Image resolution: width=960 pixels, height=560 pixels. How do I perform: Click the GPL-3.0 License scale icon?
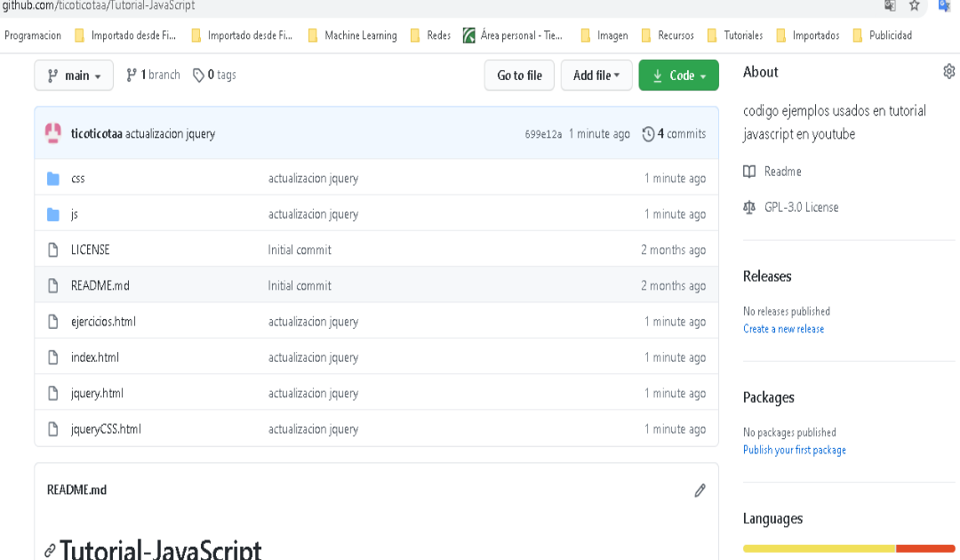pos(748,206)
